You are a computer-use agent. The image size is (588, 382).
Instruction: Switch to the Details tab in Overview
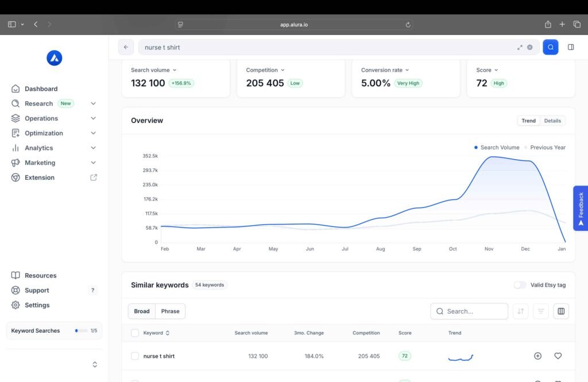coord(552,121)
